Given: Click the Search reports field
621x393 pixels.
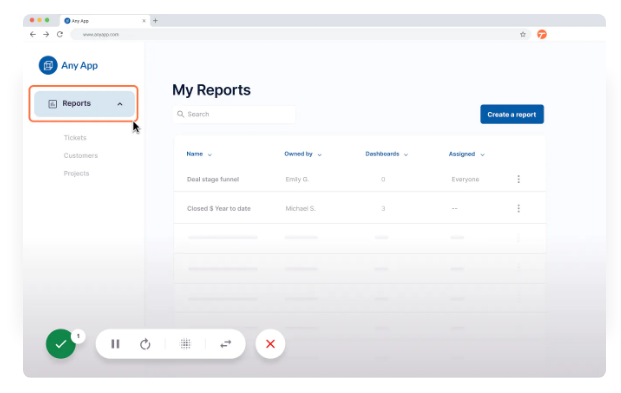Looking at the screenshot, I should (x=234, y=114).
